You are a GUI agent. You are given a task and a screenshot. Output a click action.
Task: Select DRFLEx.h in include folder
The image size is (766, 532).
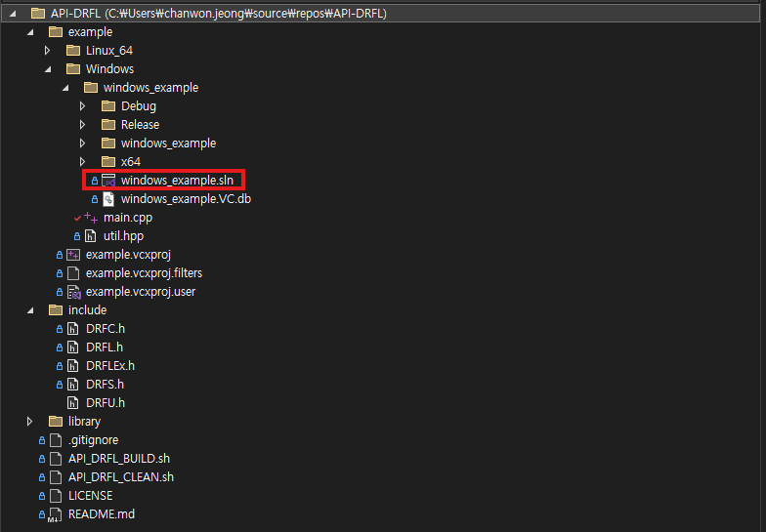point(109,366)
